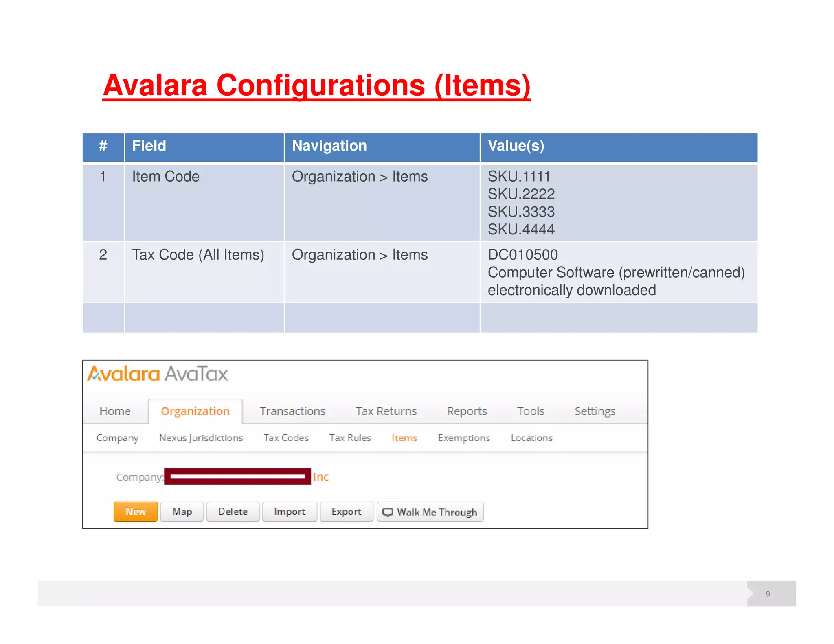Click the Map button
Screen dimensions: 834x644
pyautogui.click(x=182, y=512)
